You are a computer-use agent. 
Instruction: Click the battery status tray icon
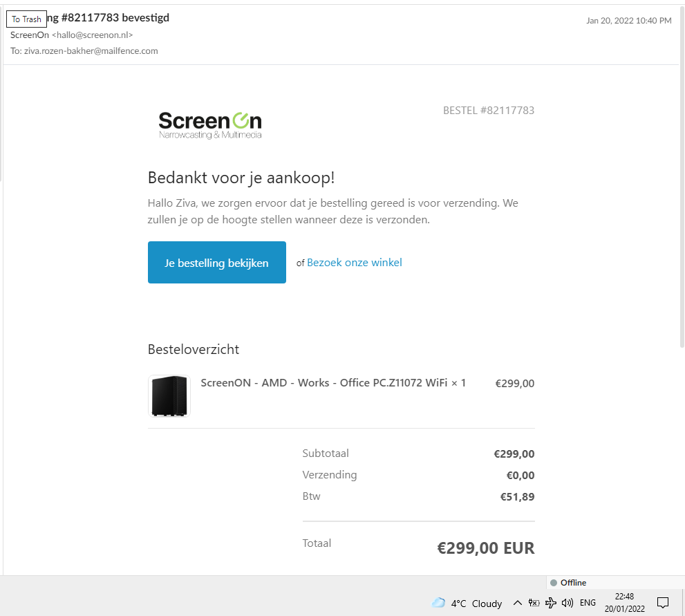pyautogui.click(x=534, y=603)
